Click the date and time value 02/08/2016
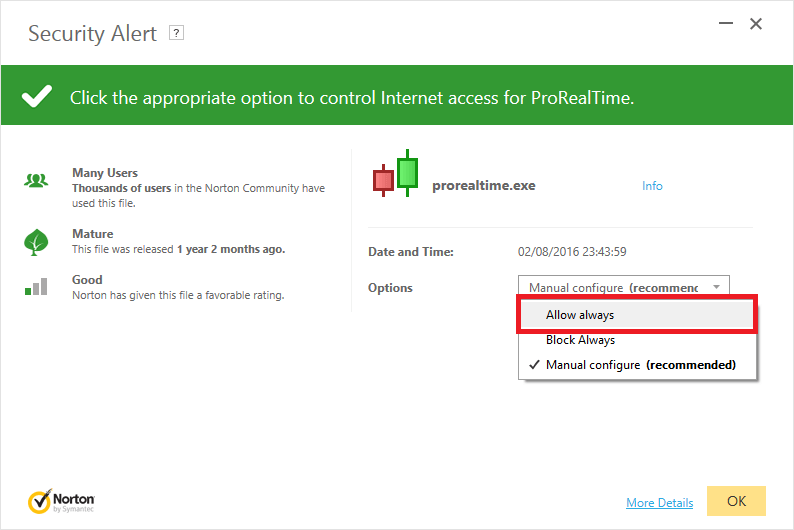 tap(572, 252)
